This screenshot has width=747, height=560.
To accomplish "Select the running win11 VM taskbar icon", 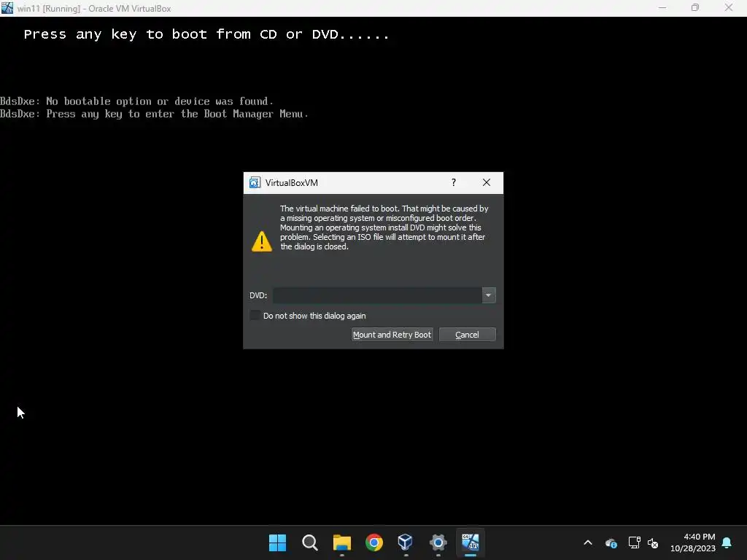I will click(x=471, y=542).
